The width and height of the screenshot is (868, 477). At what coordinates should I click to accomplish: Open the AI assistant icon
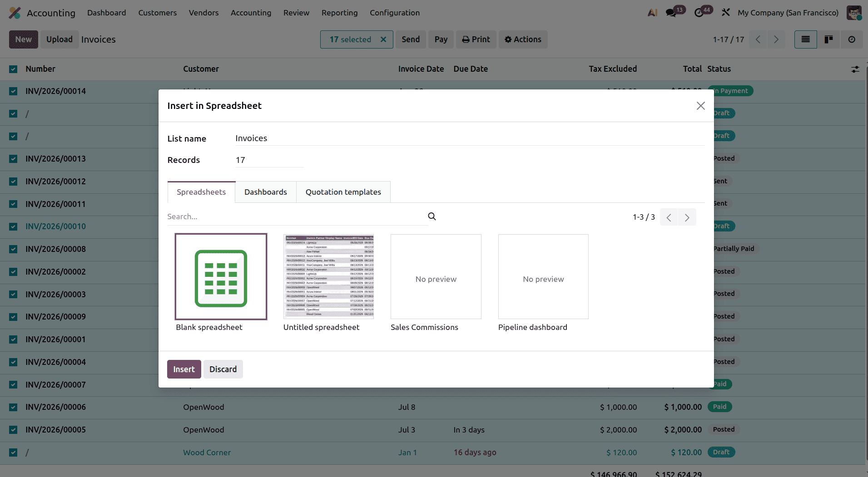(653, 13)
